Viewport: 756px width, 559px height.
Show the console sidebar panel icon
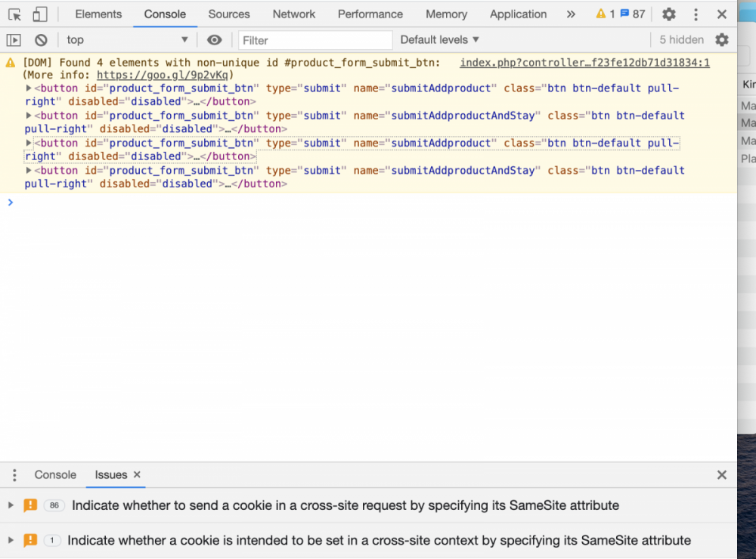tap(14, 40)
